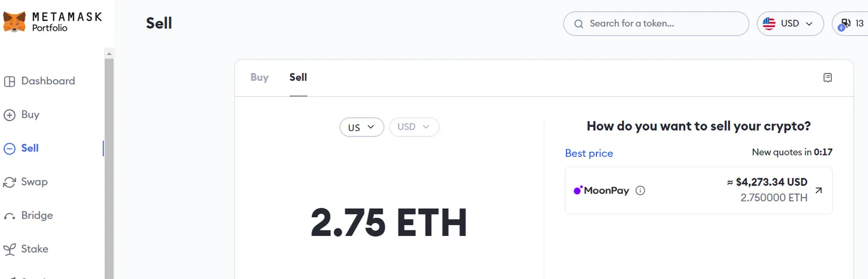This screenshot has width=868, height=279.
Task: Click the sidebar scrollbar up arrow
Action: [109, 53]
